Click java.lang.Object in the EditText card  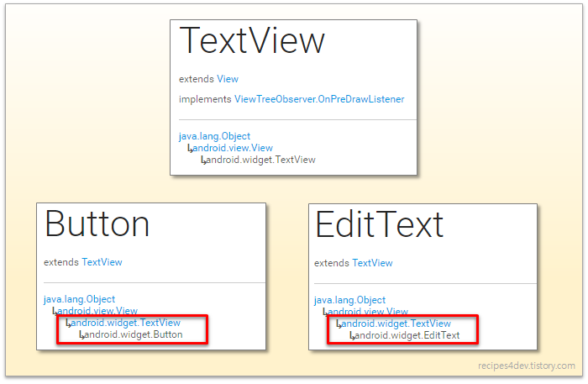(x=349, y=300)
